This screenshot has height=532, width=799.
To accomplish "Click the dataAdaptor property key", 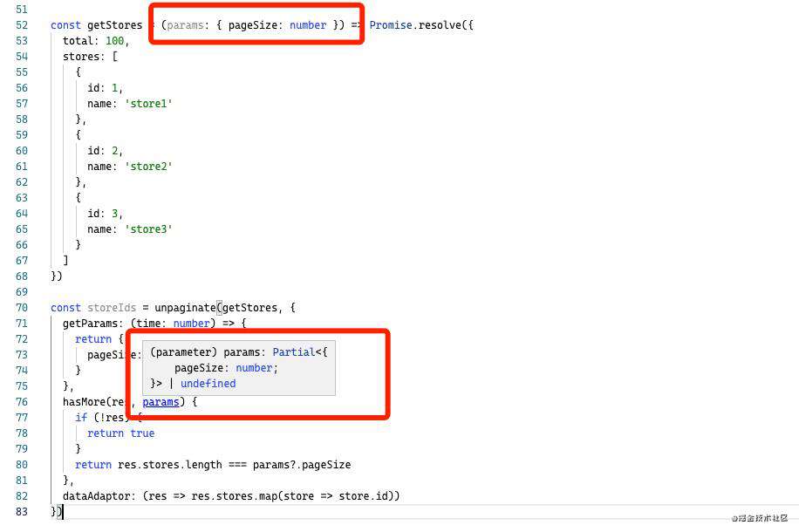I will coord(96,496).
